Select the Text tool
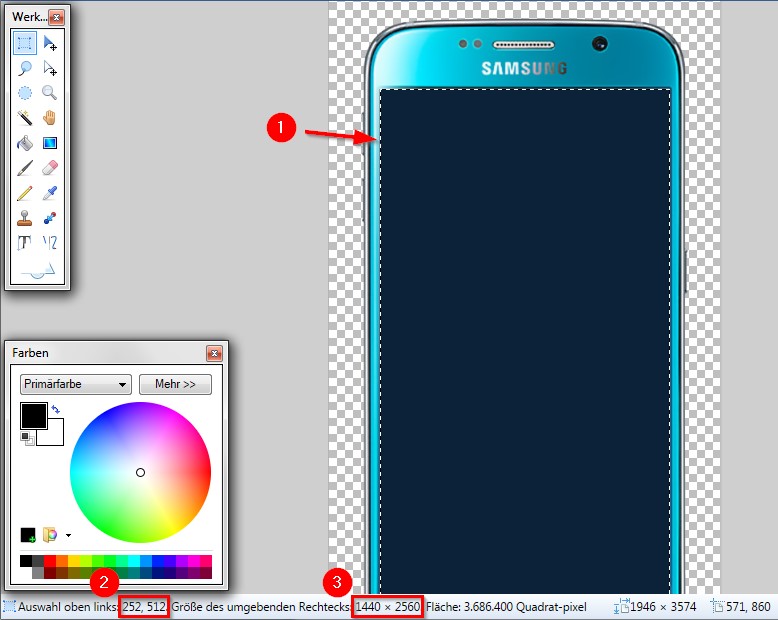This screenshot has width=778, height=620. pos(24,243)
